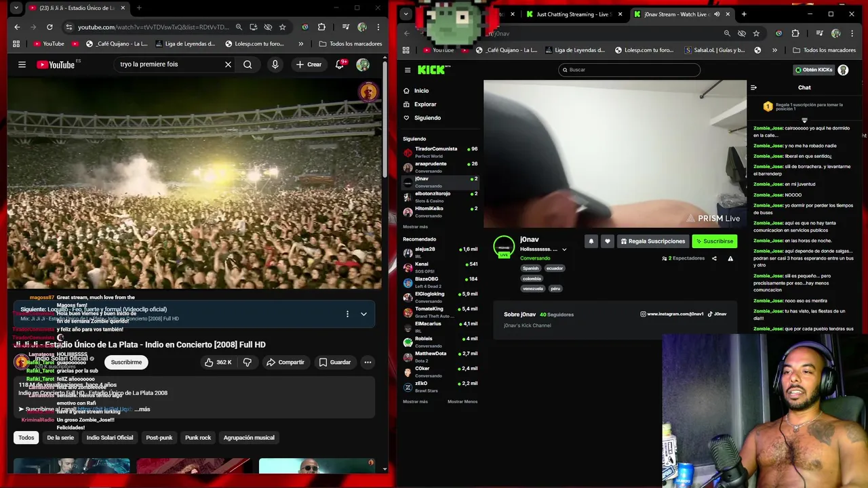Toggle eye-slash tracking icon in YouTube address bar

pos(268,27)
